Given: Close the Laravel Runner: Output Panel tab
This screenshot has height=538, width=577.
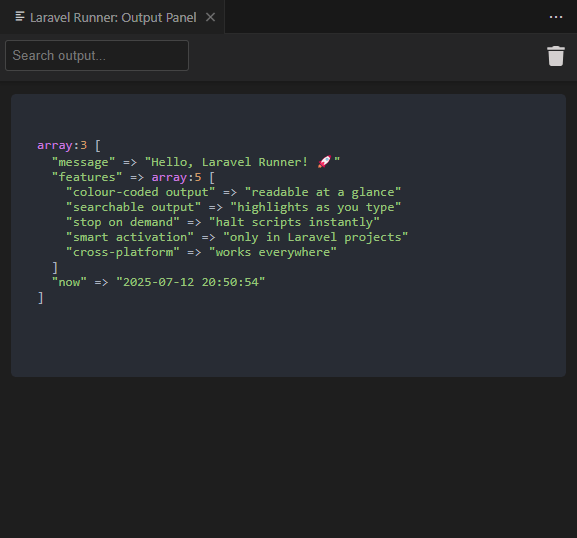Looking at the screenshot, I should (x=210, y=17).
